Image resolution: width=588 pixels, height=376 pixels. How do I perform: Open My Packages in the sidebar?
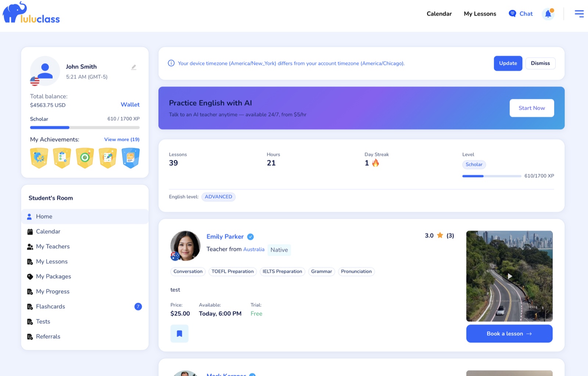point(85,276)
